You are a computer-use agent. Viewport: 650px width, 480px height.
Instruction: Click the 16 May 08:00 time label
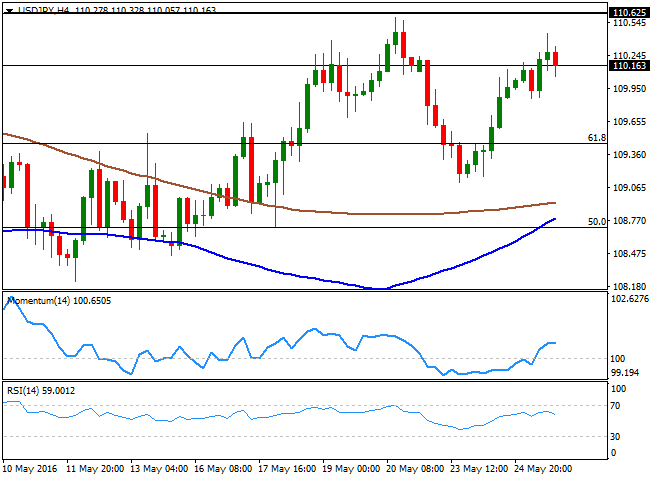click(x=223, y=469)
